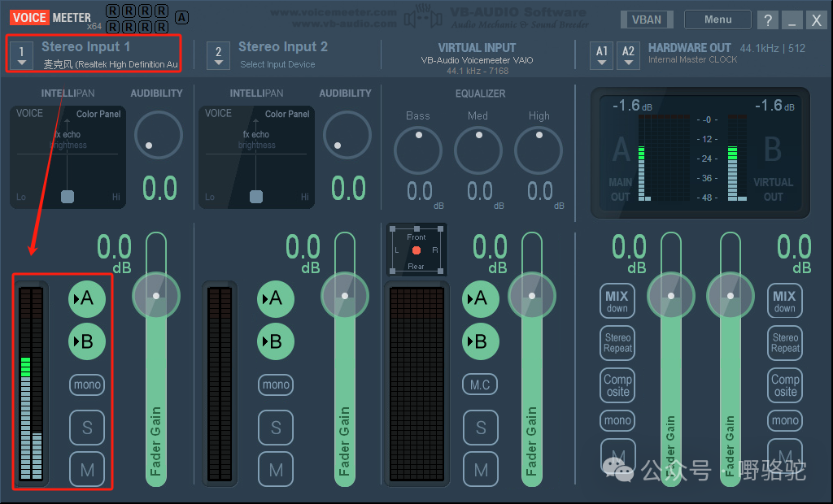Open the Menu button
Viewport: 833px width, 504px height.
[x=717, y=20]
